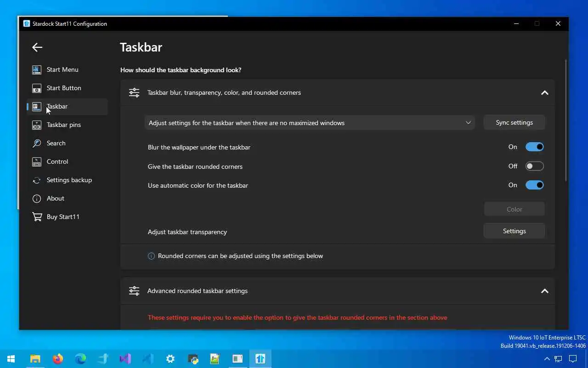Viewport: 588px width, 368px height.
Task: Toggle Blur the wallpaper under the taskbar
Action: (x=535, y=147)
